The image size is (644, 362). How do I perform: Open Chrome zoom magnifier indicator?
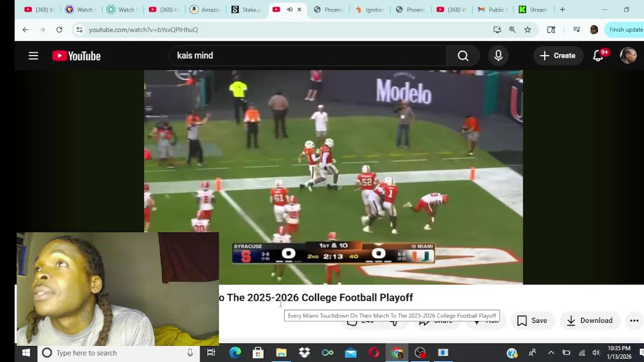click(512, 30)
